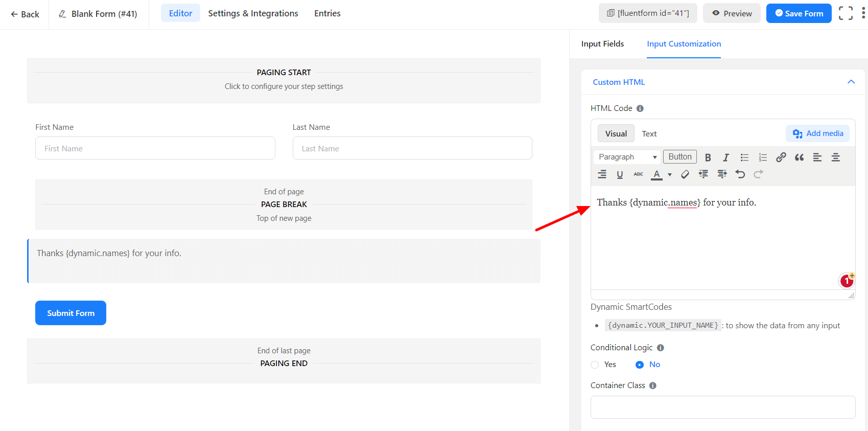Insert a numbered list
The height and width of the screenshot is (431, 868).
pyautogui.click(x=763, y=157)
